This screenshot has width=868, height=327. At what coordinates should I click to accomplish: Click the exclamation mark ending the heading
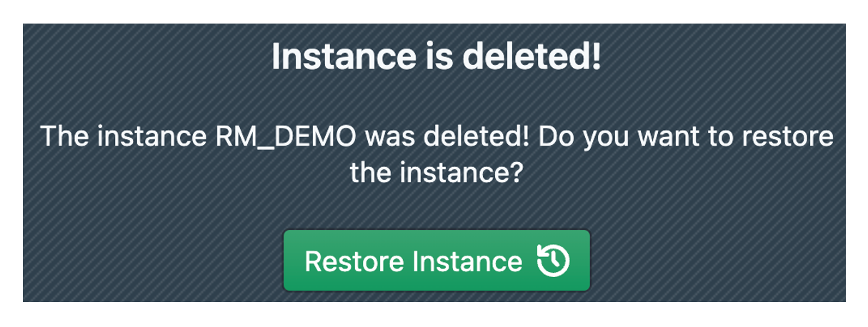pos(595,57)
